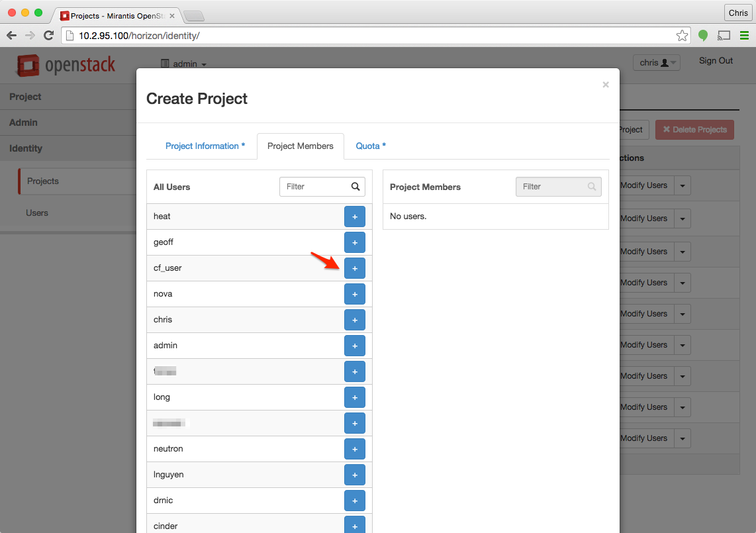Switch to Project Information tab
Screen dimensions: 756x533
tap(205, 146)
